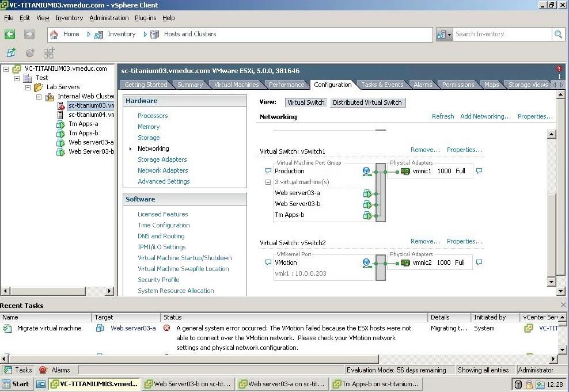The image size is (569, 392).
Task: Close the Recent Tasks panel
Action: (x=563, y=305)
